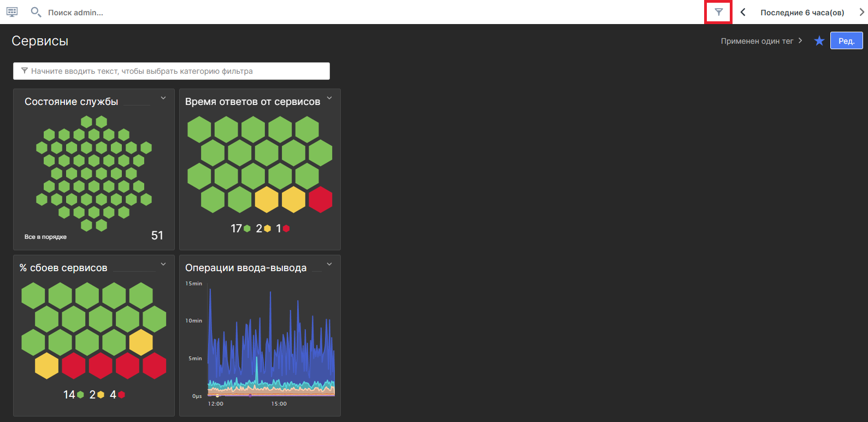This screenshot has height=422, width=868.
Task: Expand the 'Время ответов от сервисов' tile chevron
Action: point(329,98)
